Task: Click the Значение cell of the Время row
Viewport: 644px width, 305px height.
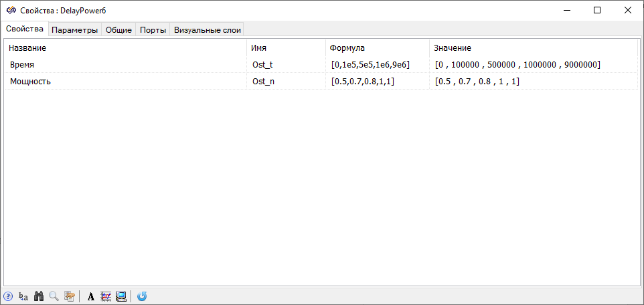Action: coord(517,65)
